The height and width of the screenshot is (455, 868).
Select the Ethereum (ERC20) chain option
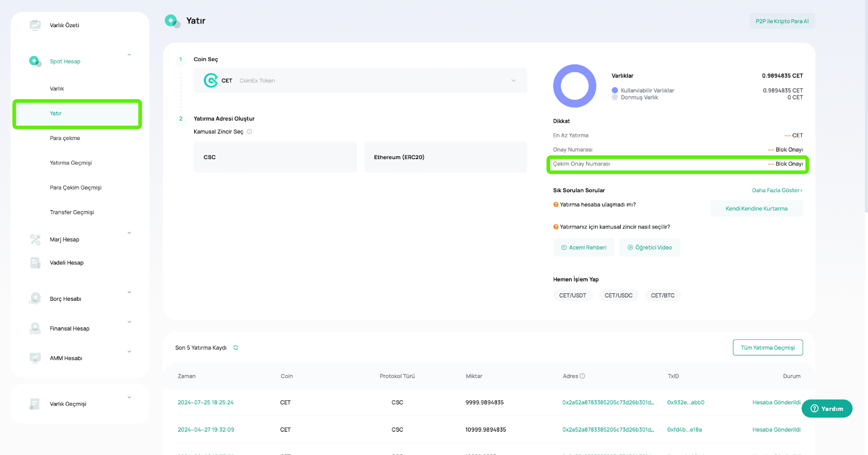445,157
